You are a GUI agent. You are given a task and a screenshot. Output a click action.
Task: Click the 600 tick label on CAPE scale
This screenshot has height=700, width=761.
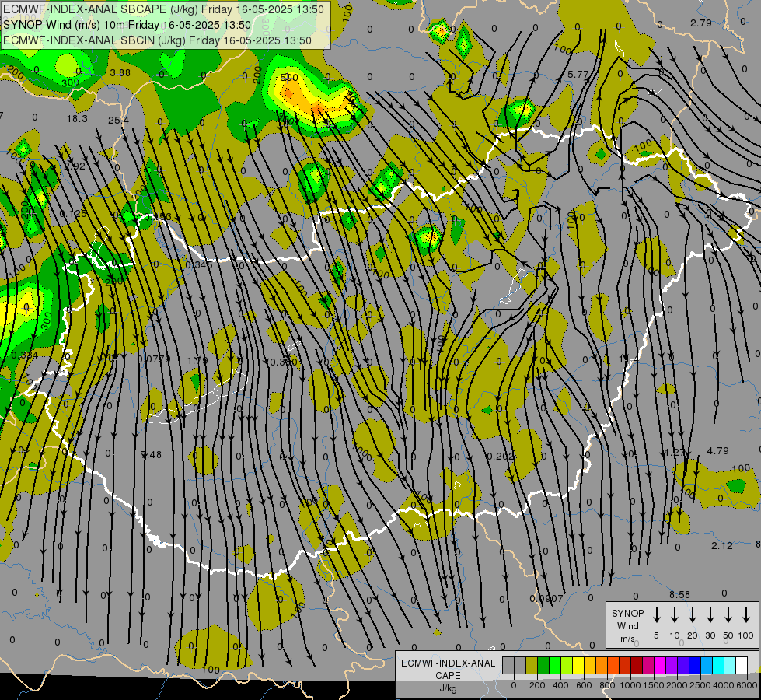[584, 685]
